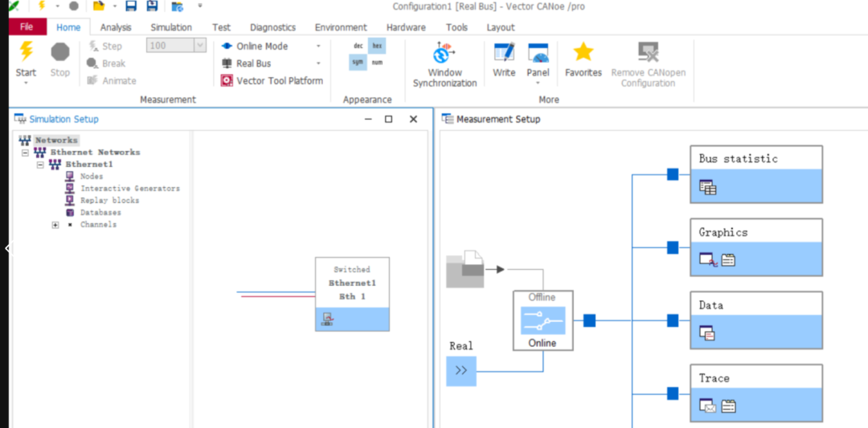This screenshot has width=868, height=428.
Task: Click the Favorites star icon
Action: coord(583,52)
